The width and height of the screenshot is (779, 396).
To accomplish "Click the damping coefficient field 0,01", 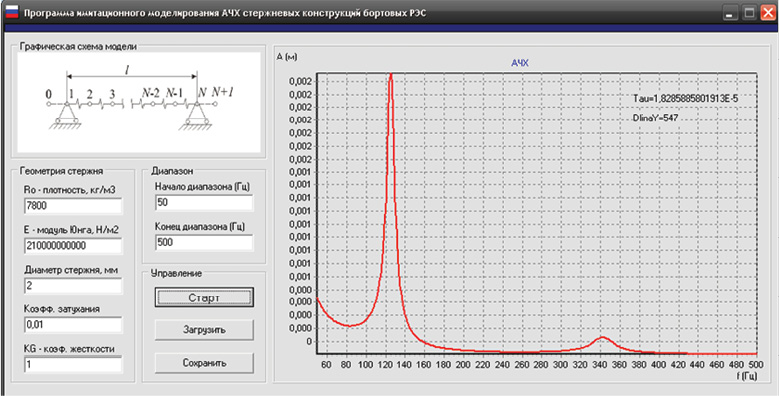I will click(x=73, y=325).
